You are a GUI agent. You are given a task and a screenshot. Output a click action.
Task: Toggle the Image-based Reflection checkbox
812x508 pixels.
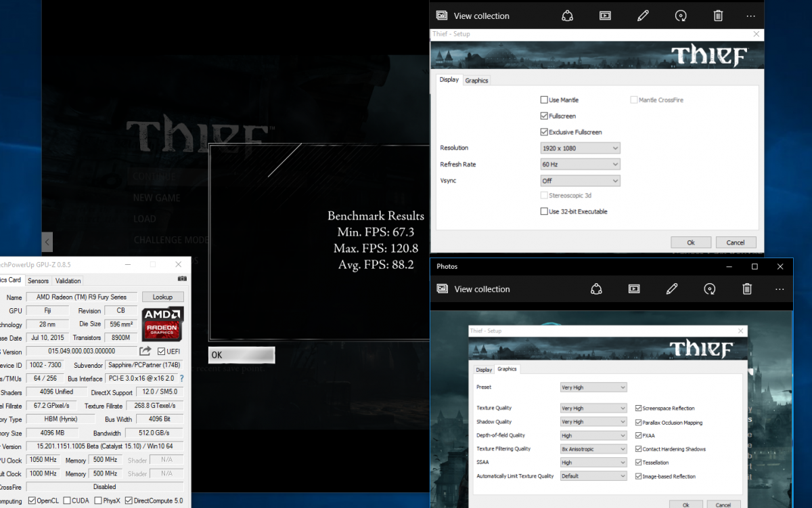[639, 476]
